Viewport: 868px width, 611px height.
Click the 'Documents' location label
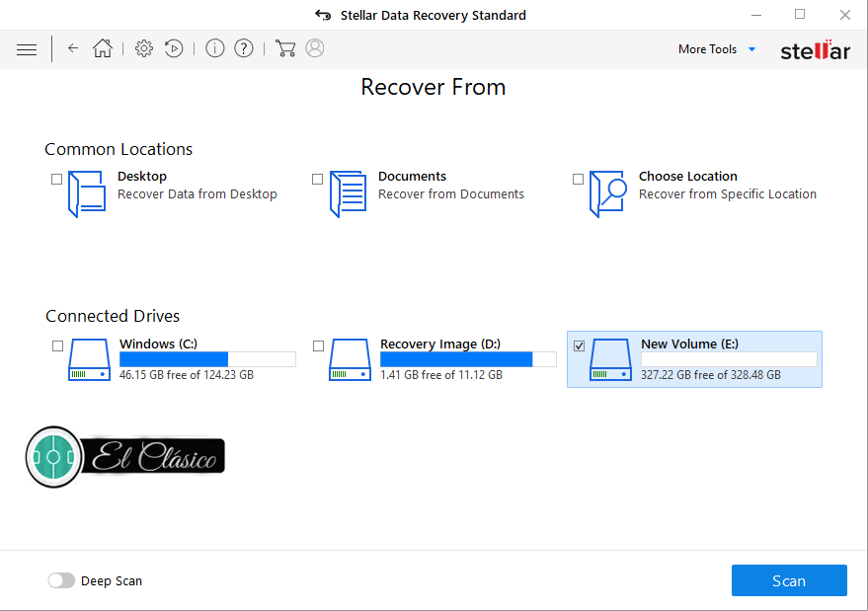coord(412,176)
